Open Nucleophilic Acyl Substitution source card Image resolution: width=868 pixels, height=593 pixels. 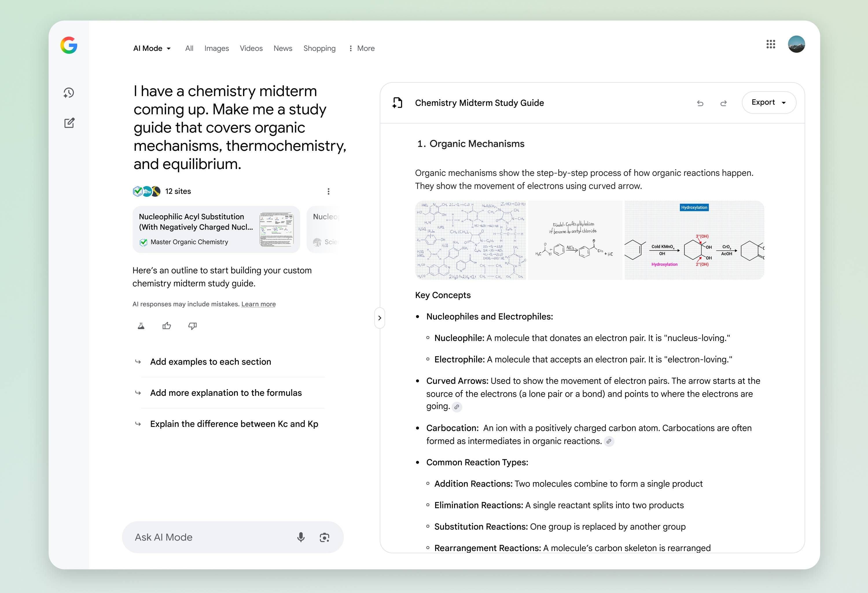point(216,229)
